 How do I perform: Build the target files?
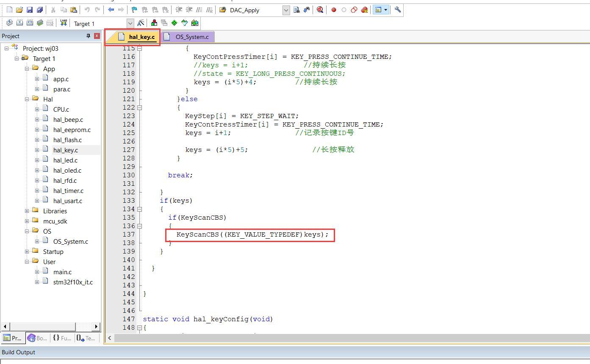coord(19,23)
